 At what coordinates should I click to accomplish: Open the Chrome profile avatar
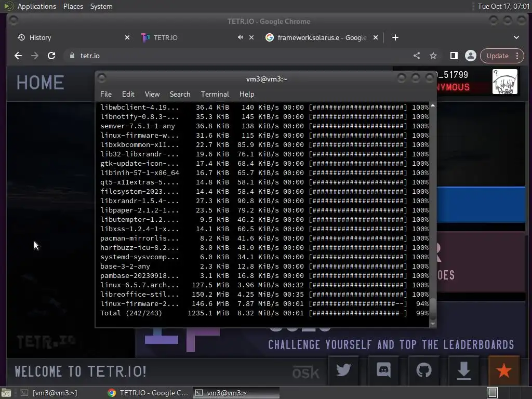pos(471,56)
